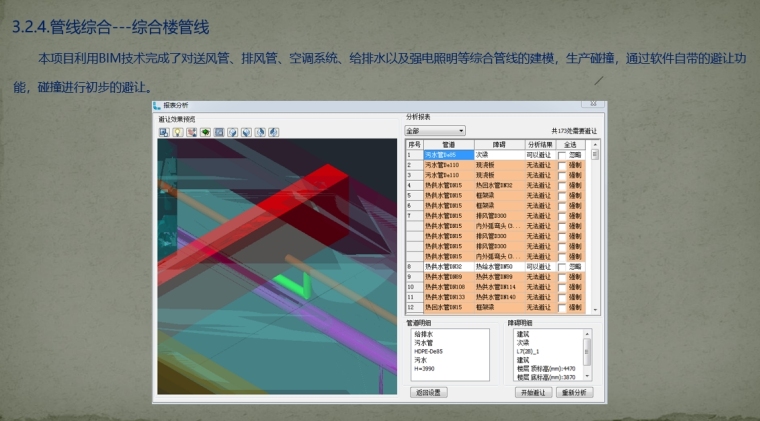
Task: Click the 分析结果 column header
Action: point(539,145)
